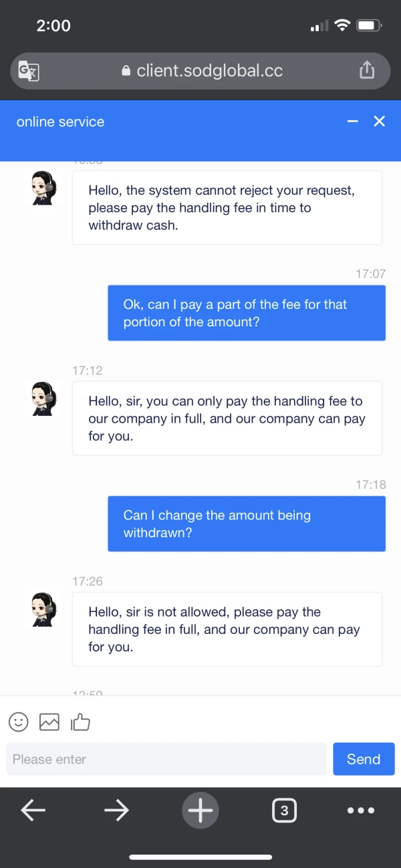The image size is (401, 868).
Task: Go back with the browser back arrow
Action: 33,810
